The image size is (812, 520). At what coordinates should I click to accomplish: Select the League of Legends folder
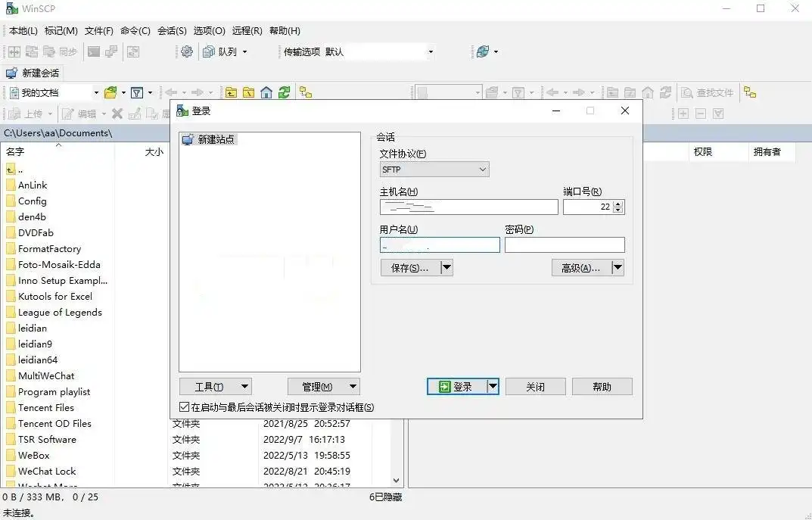click(x=60, y=313)
